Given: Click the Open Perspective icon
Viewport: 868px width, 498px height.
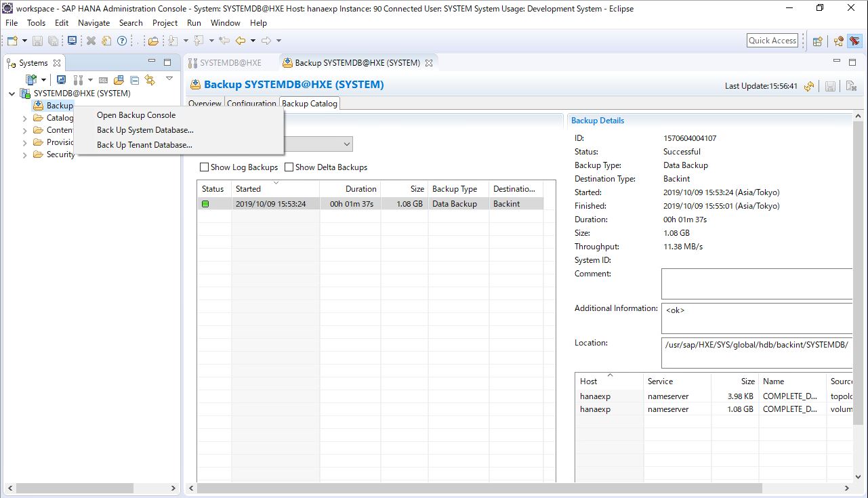Looking at the screenshot, I should pos(817,41).
